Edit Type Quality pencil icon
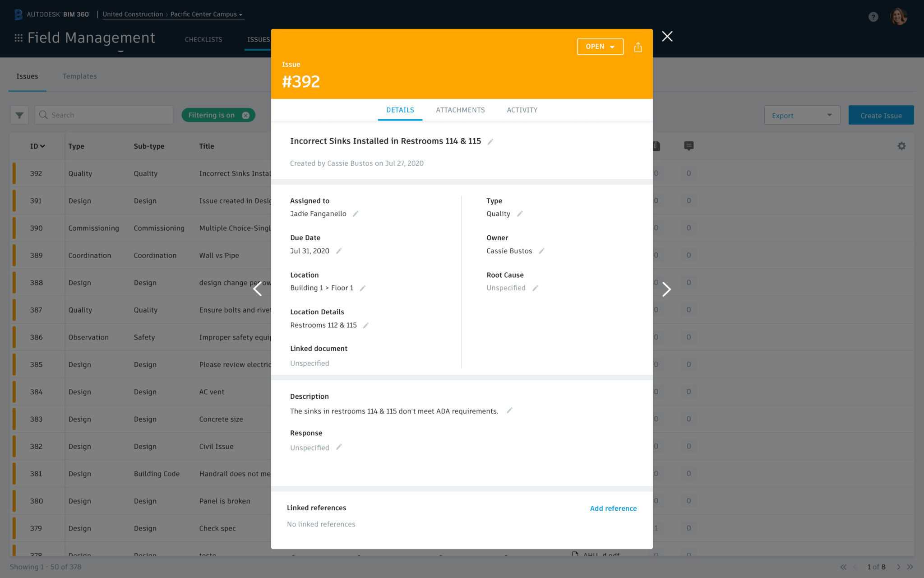The image size is (924, 578). tap(520, 214)
